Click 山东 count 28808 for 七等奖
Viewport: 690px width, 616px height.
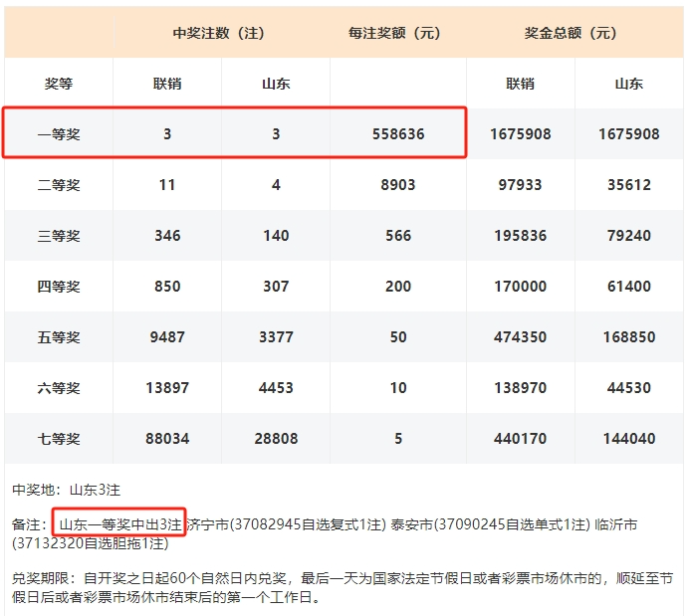(276, 439)
